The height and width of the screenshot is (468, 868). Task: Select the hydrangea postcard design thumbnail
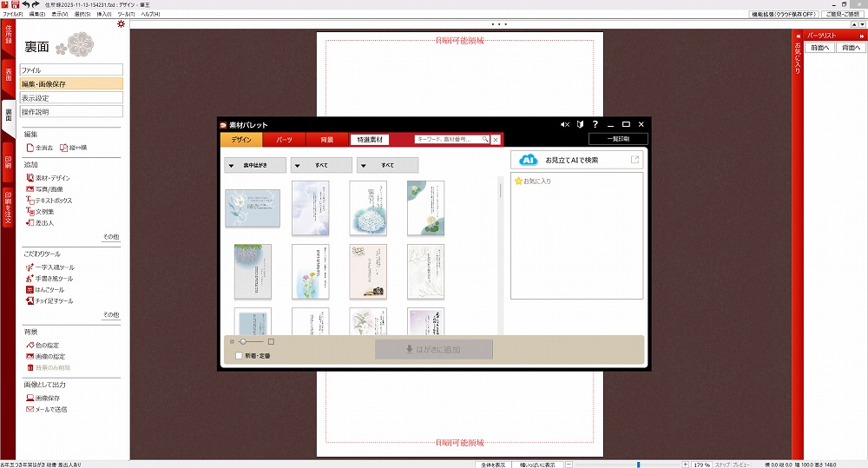point(368,208)
